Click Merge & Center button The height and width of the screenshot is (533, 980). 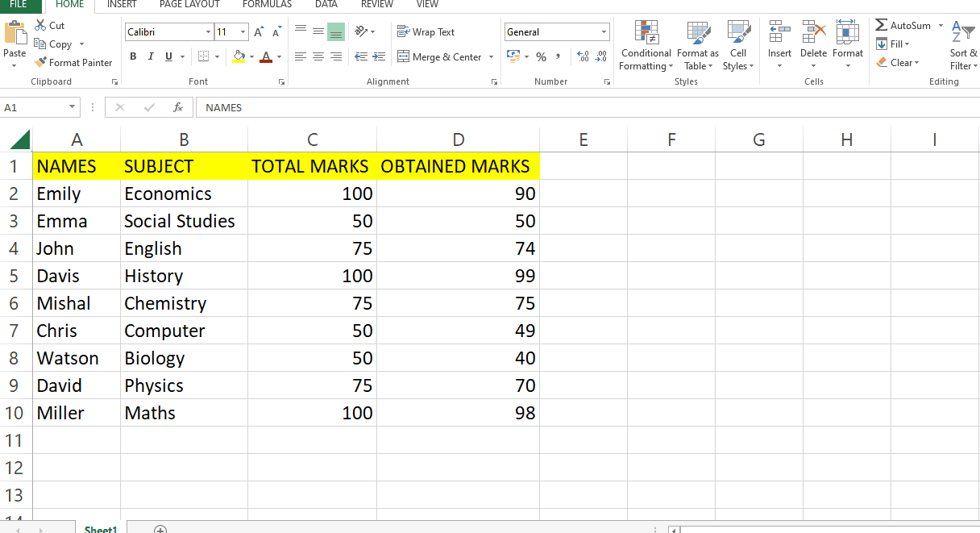point(440,57)
